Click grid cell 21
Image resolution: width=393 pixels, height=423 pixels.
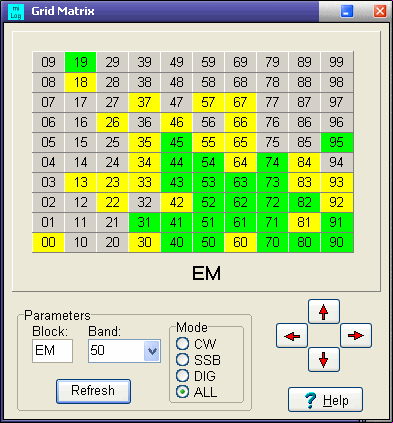tap(112, 222)
